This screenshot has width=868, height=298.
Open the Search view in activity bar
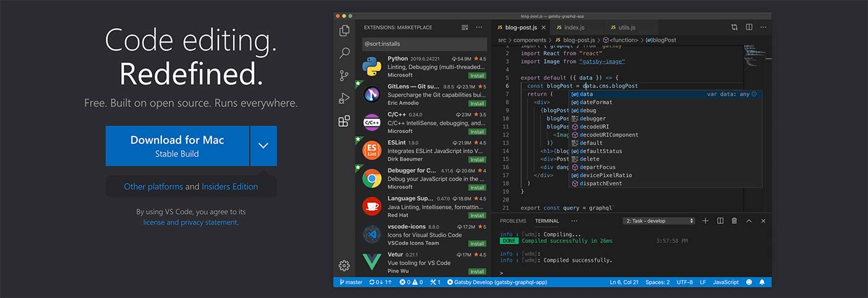pos(344,53)
